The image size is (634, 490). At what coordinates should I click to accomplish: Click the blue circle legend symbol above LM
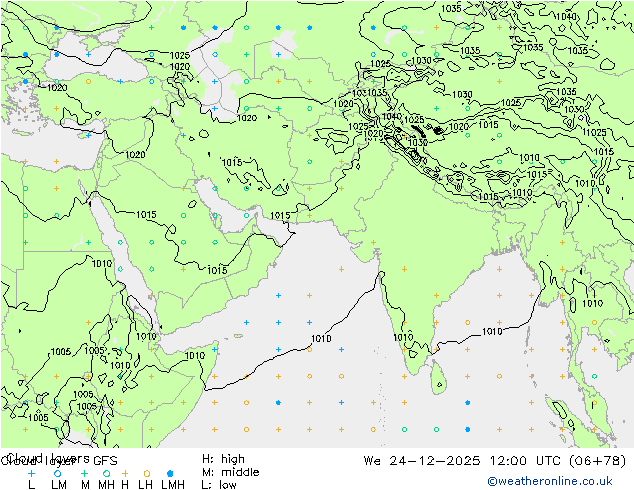point(57,473)
